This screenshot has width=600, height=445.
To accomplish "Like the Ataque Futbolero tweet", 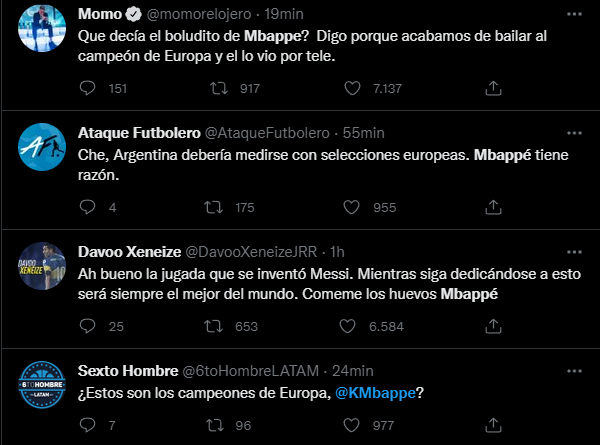I will [351, 208].
